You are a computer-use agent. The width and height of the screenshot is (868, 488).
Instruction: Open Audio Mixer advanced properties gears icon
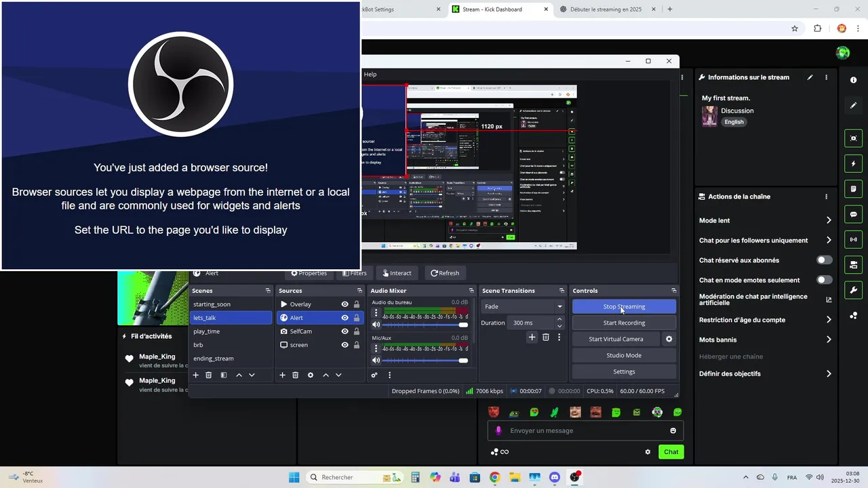point(374,375)
